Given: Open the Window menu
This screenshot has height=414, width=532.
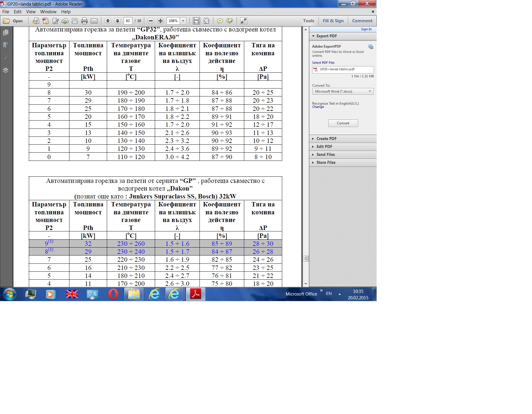Looking at the screenshot, I should click(x=48, y=12).
